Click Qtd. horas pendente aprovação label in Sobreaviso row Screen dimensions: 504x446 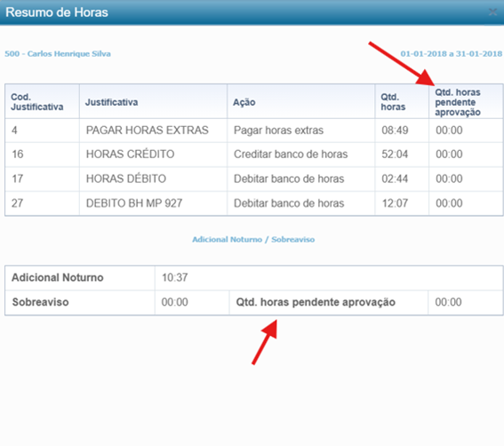(x=316, y=302)
